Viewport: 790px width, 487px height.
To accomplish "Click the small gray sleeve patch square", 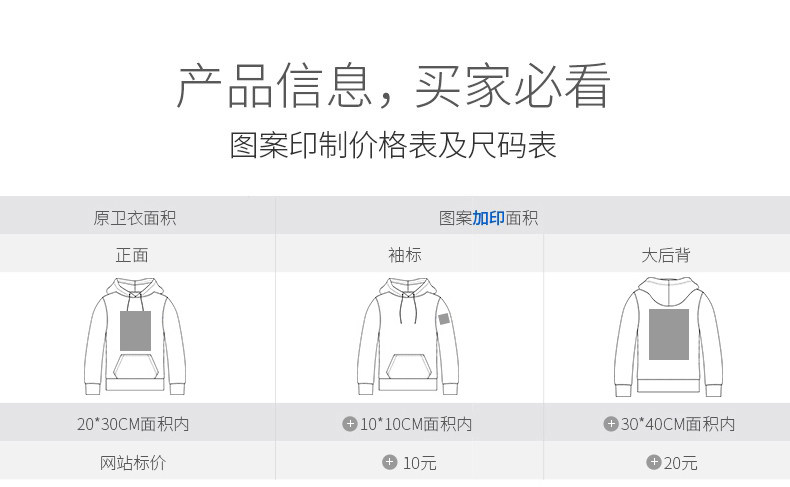I will [444, 319].
